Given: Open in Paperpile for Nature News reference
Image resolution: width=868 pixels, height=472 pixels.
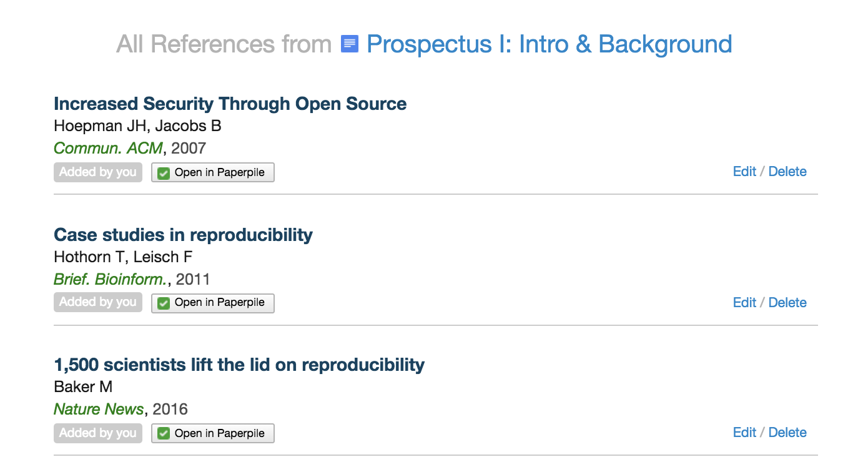Looking at the screenshot, I should tap(212, 433).
